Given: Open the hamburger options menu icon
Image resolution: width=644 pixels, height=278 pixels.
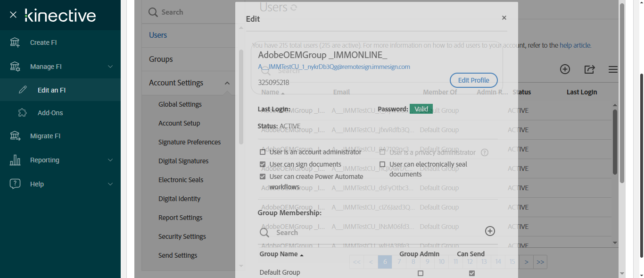Looking at the screenshot, I should [613, 69].
